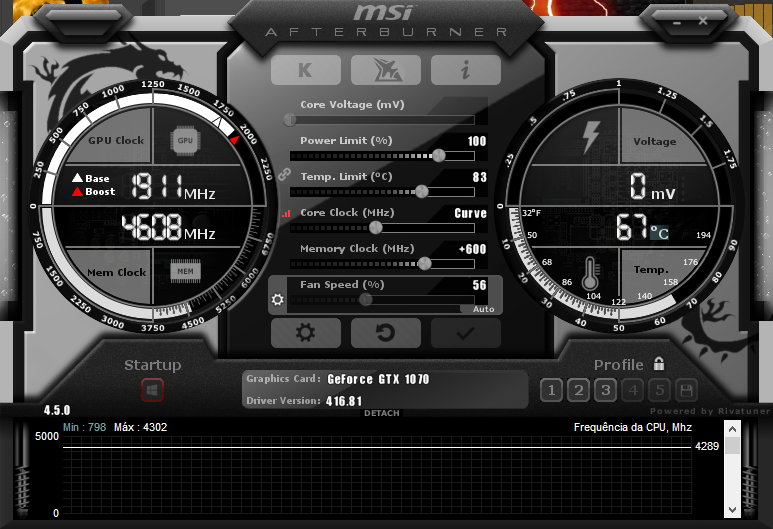This screenshot has width=773, height=529.
Task: Click the current value 4289 on graph
Action: pos(707,446)
